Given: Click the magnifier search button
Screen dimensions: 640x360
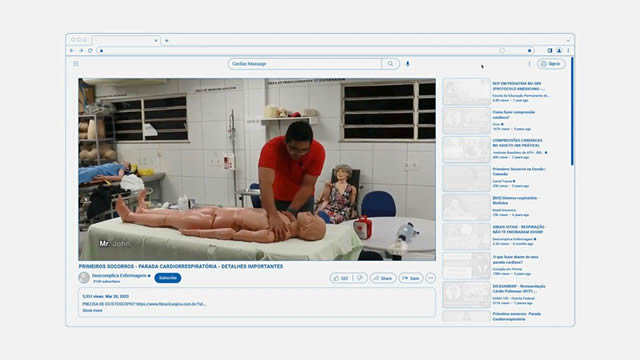Looking at the screenshot, I should pyautogui.click(x=391, y=64).
